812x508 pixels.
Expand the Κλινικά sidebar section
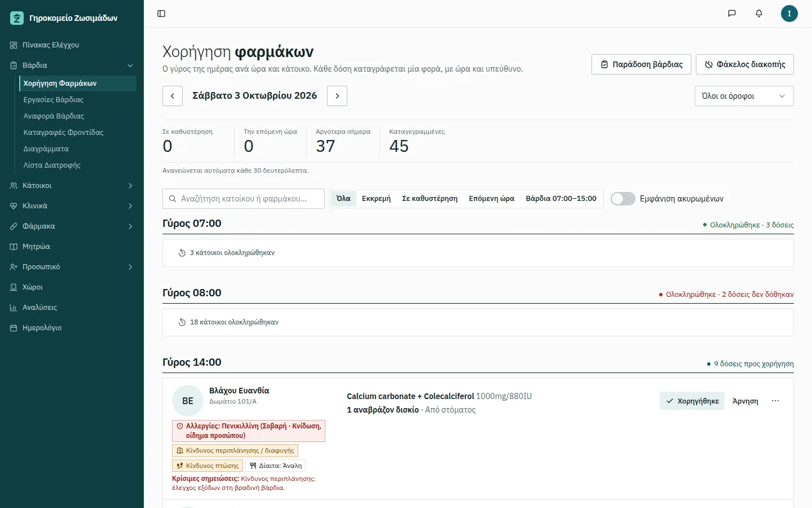click(72, 206)
